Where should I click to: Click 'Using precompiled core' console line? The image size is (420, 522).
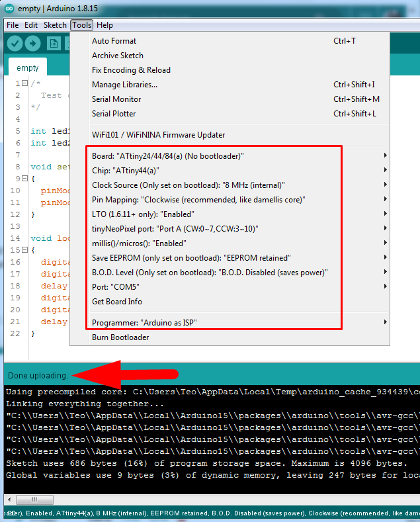point(213,392)
